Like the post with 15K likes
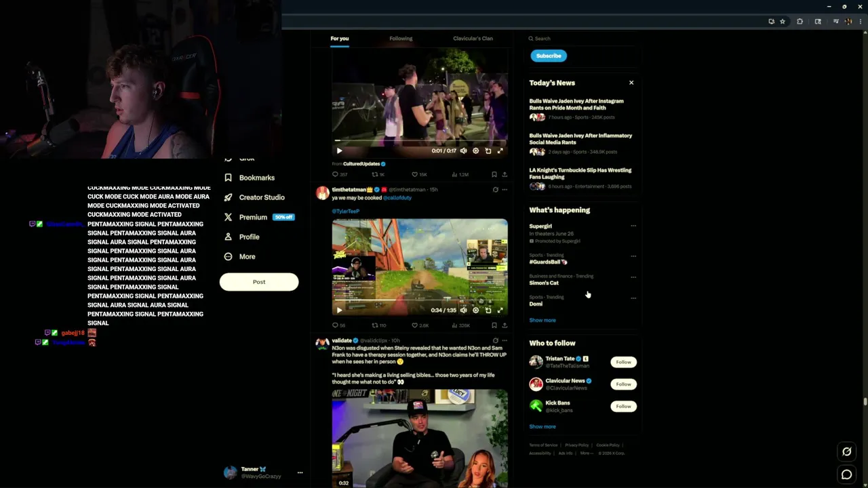The image size is (868, 488). (x=419, y=174)
